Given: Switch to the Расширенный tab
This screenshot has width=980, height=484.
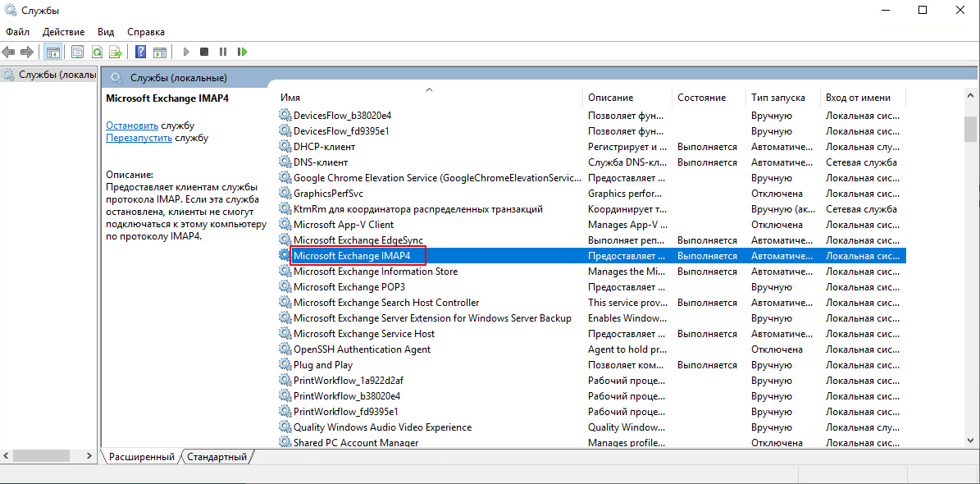Looking at the screenshot, I should [141, 457].
